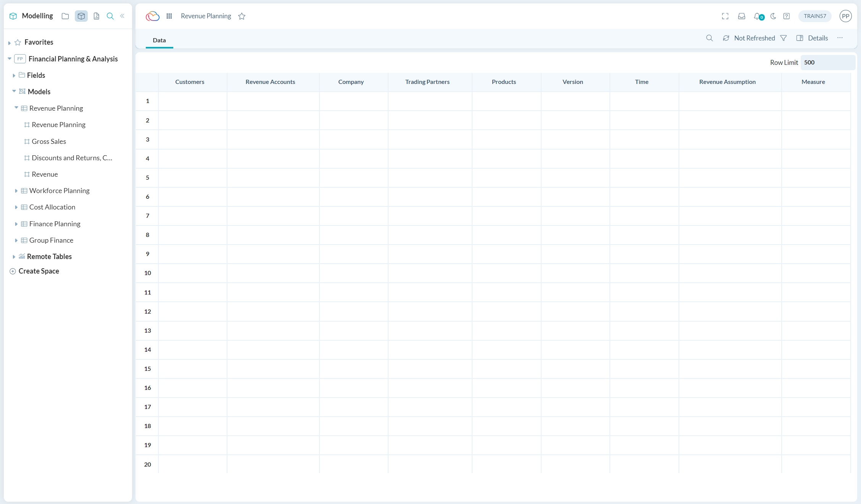Open the report document icon in sidebar header
Screen dimensions: 861x504
(x=96, y=16)
